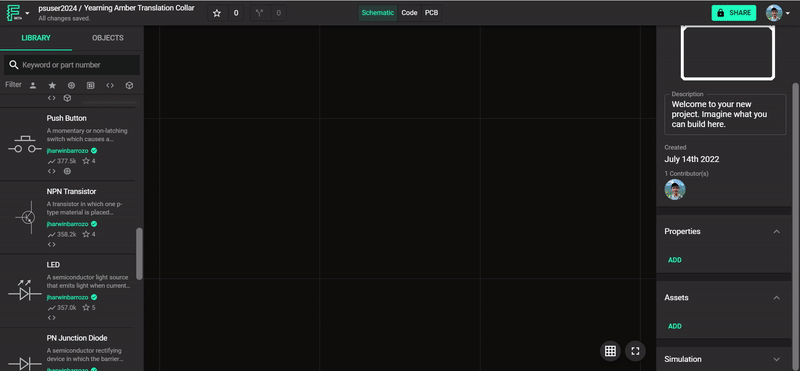Click the footprint icon under Push Button
This screenshot has width=800, height=371.
[67, 171]
